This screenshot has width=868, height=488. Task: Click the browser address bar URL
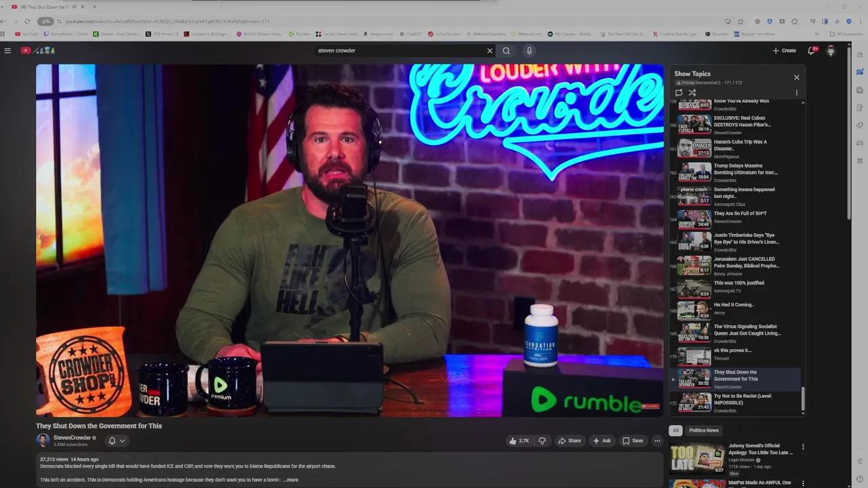(x=167, y=22)
